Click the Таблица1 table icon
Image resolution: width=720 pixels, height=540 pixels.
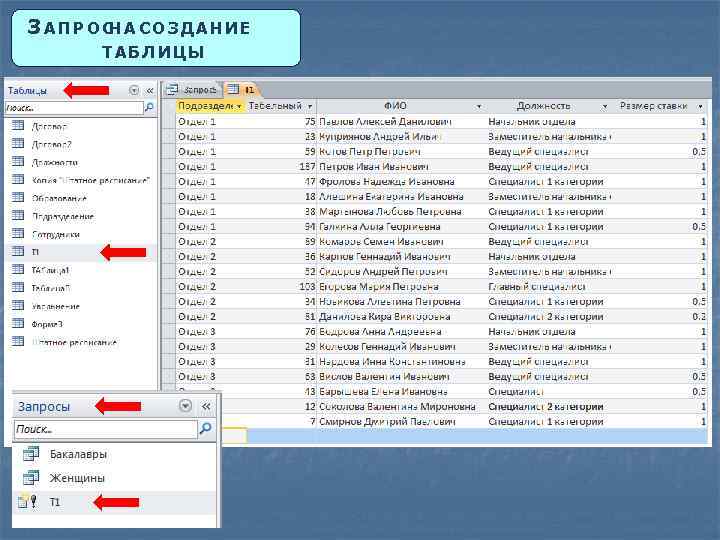point(17,269)
